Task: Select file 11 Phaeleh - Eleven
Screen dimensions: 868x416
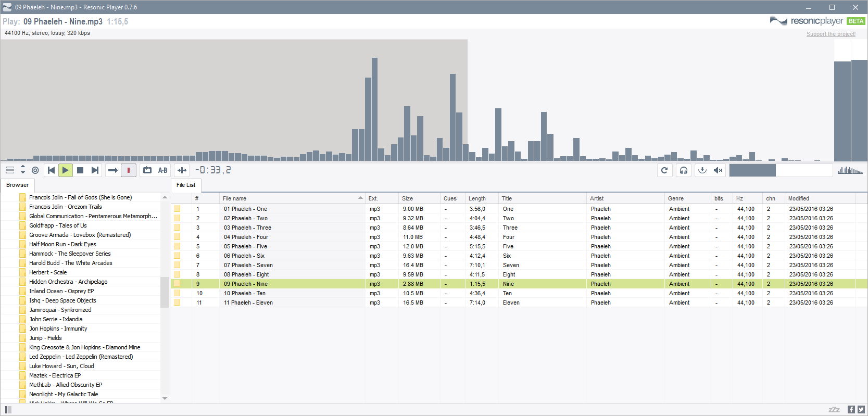Action: [248, 302]
